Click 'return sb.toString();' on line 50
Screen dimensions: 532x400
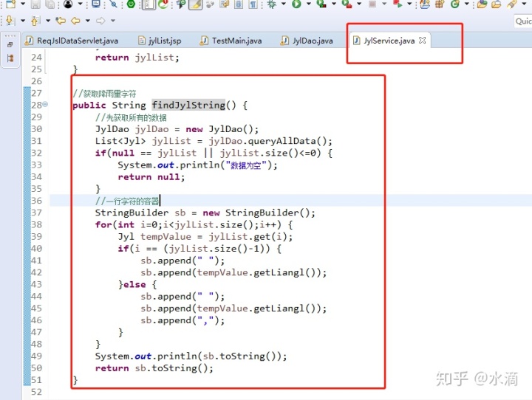tap(154, 368)
